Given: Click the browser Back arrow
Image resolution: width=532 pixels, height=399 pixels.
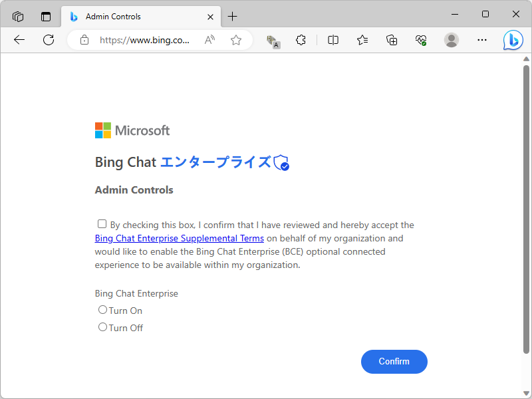Looking at the screenshot, I should click(19, 40).
